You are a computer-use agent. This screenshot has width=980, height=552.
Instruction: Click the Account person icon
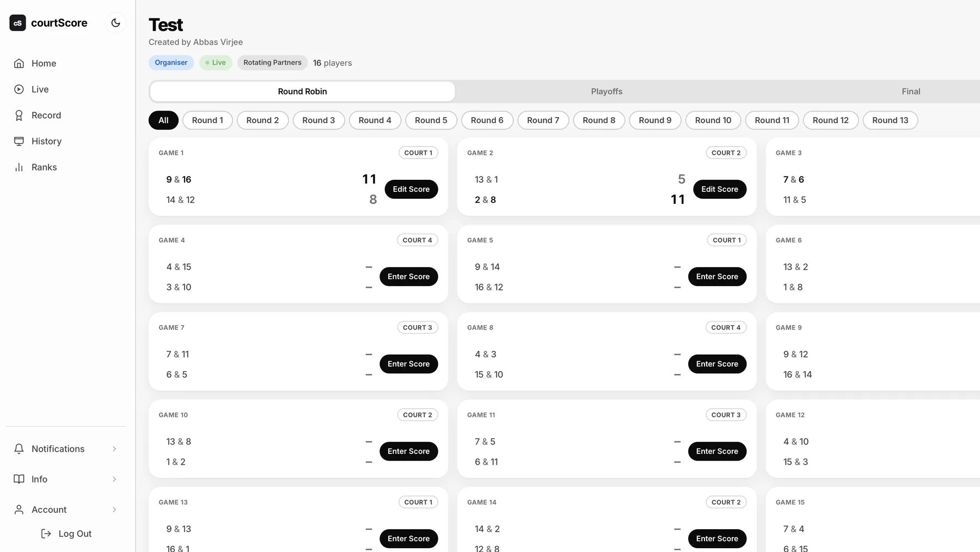click(19, 509)
